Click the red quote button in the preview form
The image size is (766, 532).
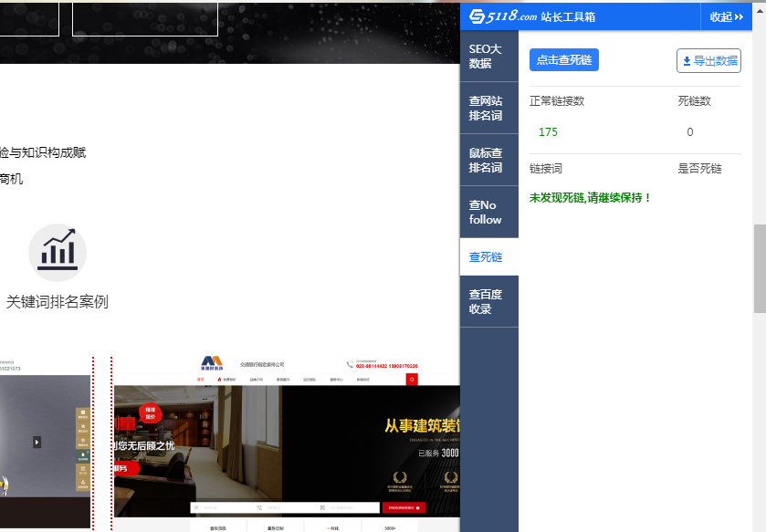pyautogui.click(x=405, y=506)
